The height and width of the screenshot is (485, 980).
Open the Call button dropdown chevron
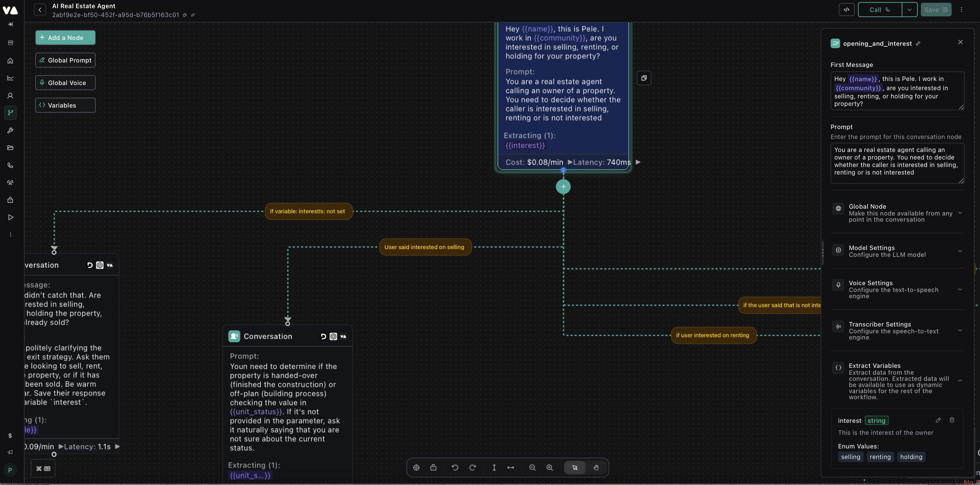[910, 10]
